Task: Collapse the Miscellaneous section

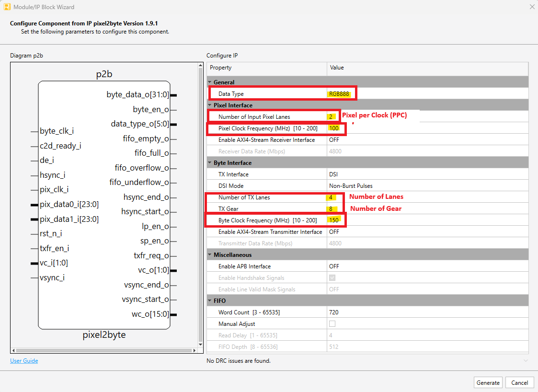Action: (210, 254)
